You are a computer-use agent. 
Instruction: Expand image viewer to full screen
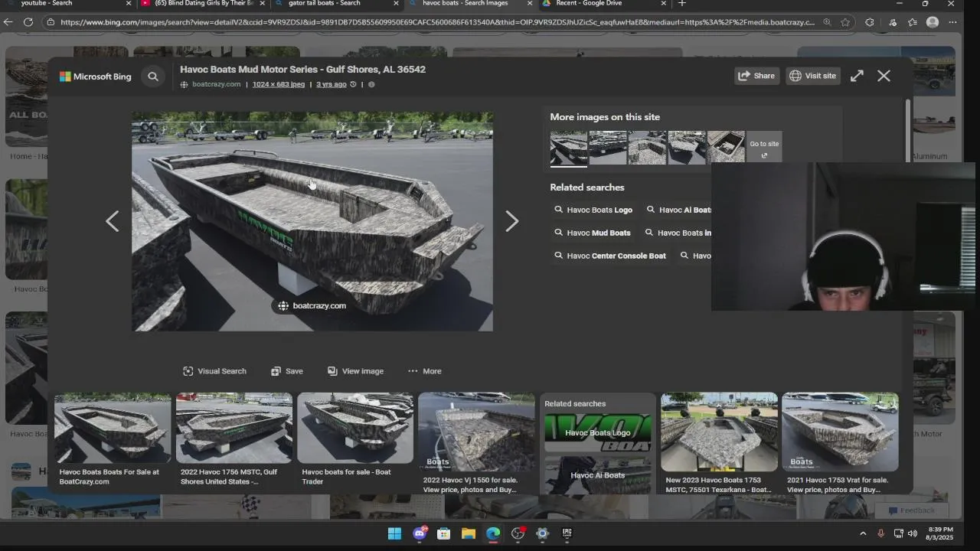(x=857, y=76)
